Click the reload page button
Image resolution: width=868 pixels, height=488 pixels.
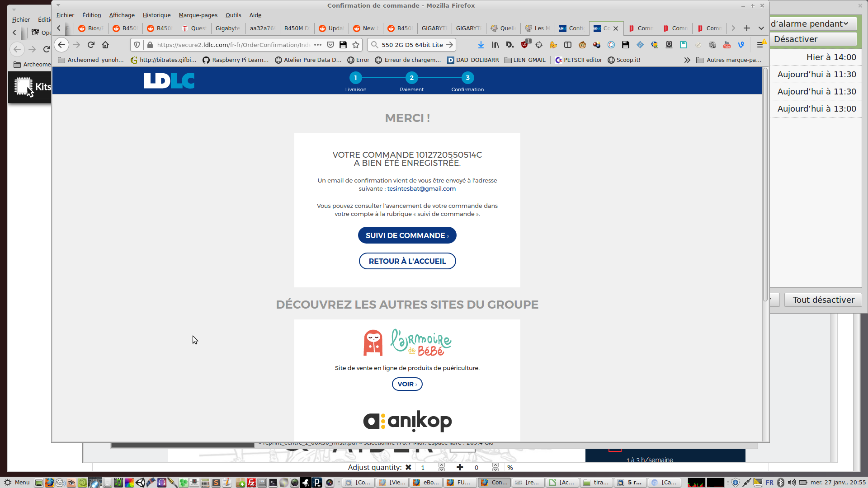point(91,45)
